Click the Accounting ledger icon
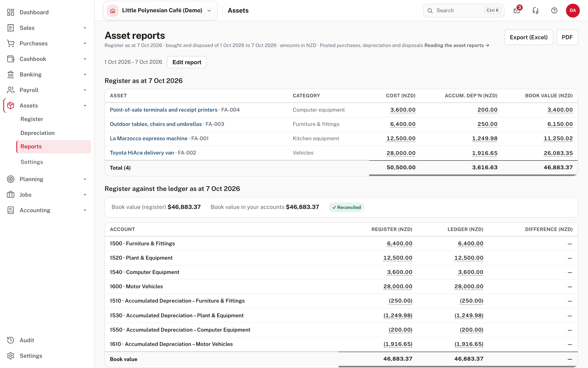The width and height of the screenshot is (588, 368). coord(10,210)
